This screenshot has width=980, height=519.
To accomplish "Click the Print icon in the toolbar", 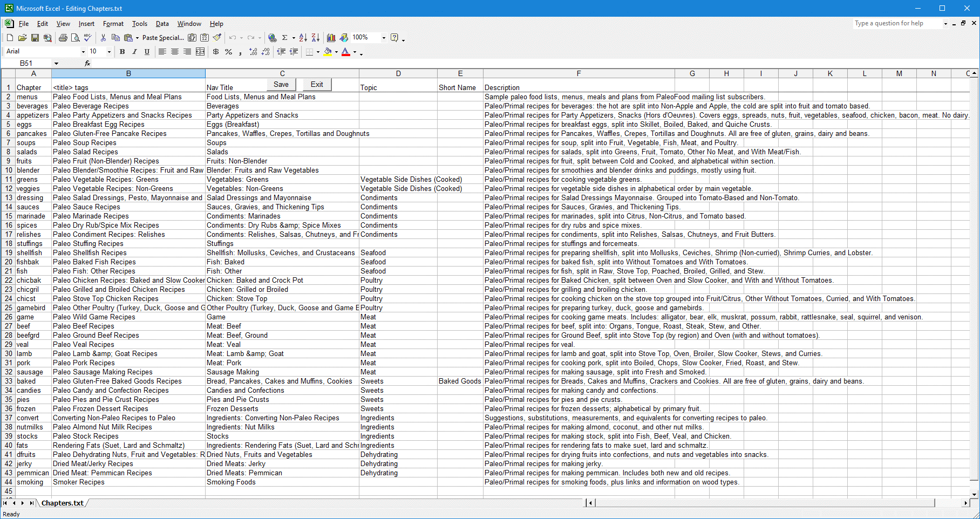I will point(63,38).
